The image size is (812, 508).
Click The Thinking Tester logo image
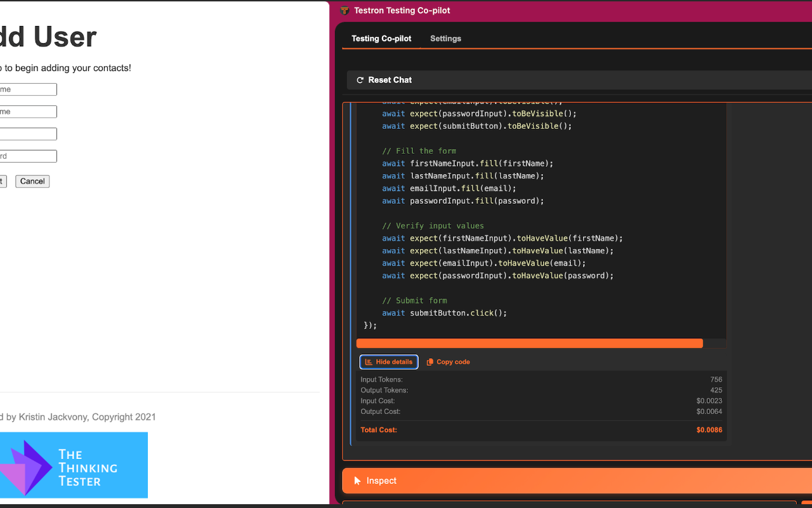(73, 465)
